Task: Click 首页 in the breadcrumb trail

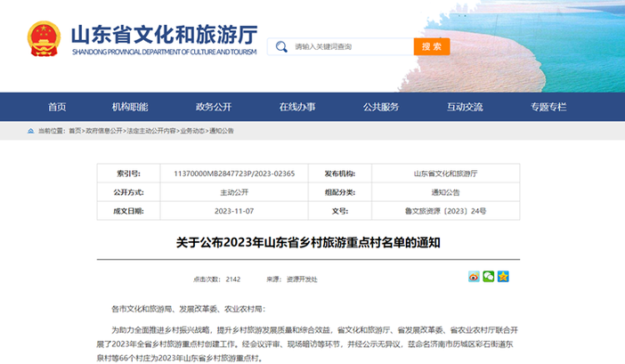Action: coord(73,131)
